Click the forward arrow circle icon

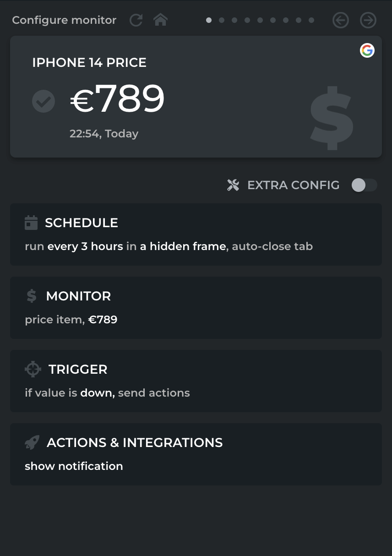[368, 20]
